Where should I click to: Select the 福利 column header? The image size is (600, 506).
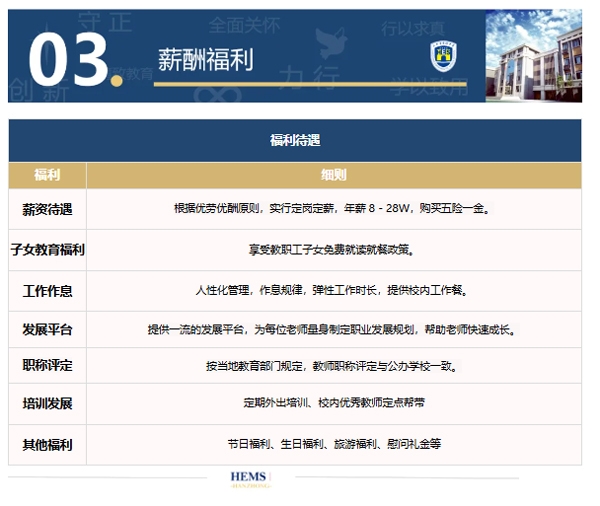click(47, 175)
